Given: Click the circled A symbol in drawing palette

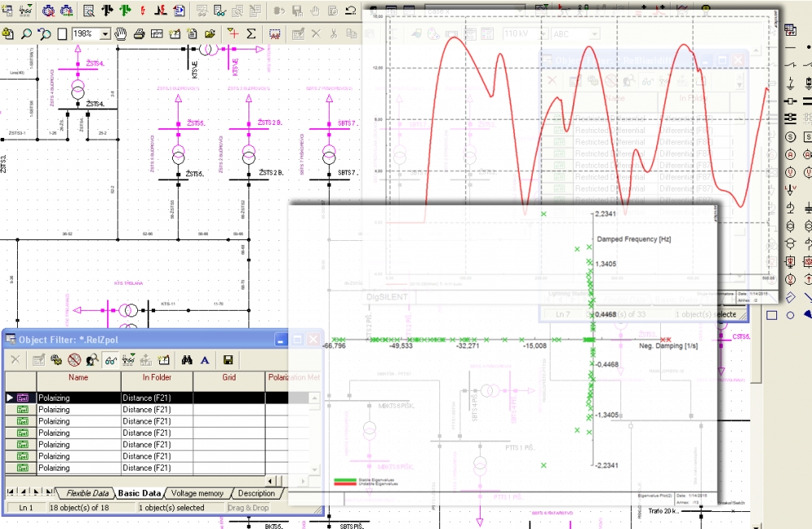Looking at the screenshot, I should tap(790, 155).
